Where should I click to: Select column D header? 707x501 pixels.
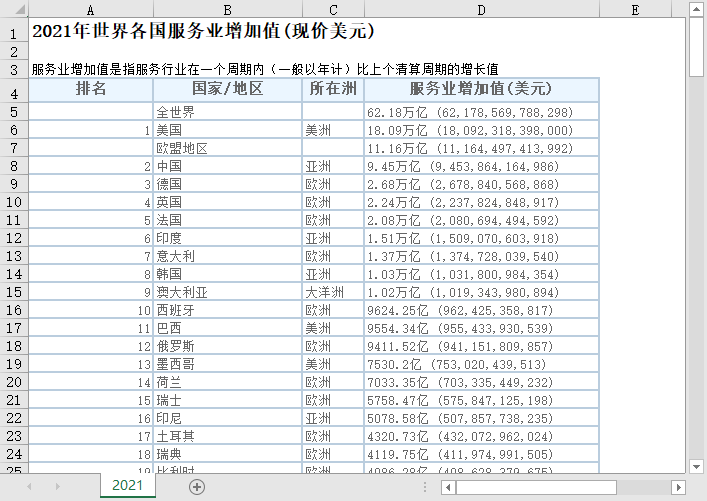coord(482,9)
